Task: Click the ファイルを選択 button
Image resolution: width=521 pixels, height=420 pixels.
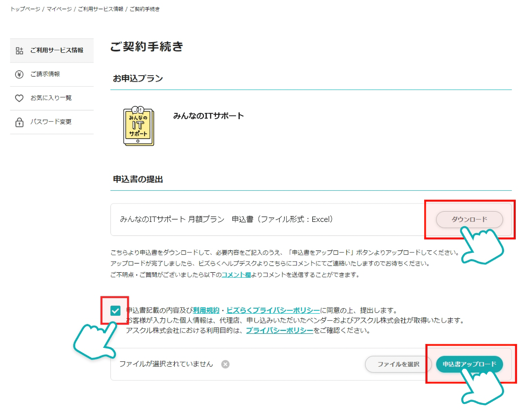Action: [398, 364]
